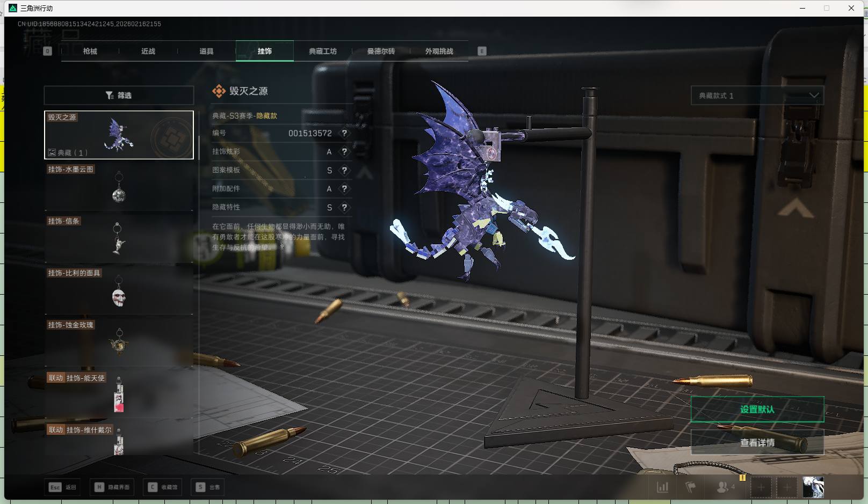
Task: Open the 典藏工坊 tab
Action: coord(323,52)
